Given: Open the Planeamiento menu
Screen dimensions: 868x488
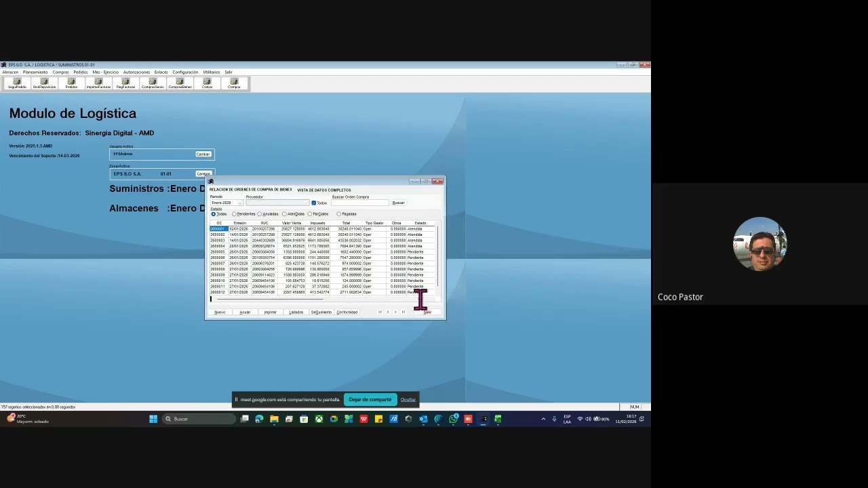Looking at the screenshot, I should click(35, 72).
